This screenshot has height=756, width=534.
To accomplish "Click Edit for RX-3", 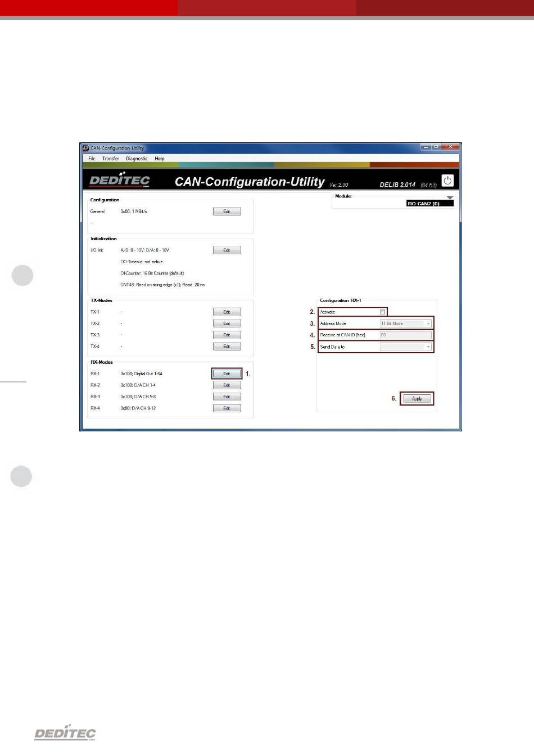I will coord(227,397).
